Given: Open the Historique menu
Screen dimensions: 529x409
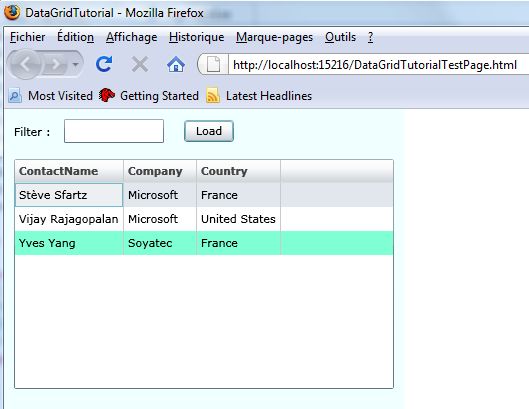Looking at the screenshot, I should click(x=197, y=37).
